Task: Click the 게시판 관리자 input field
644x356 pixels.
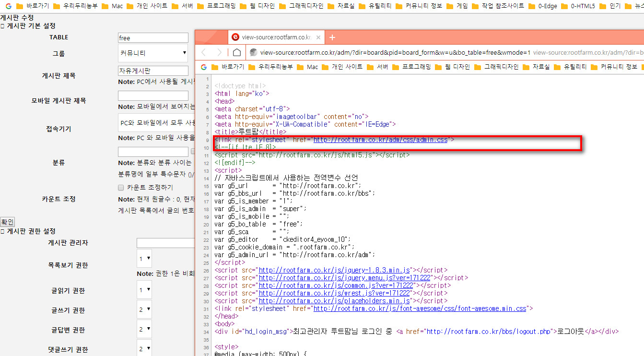Action: [x=165, y=243]
